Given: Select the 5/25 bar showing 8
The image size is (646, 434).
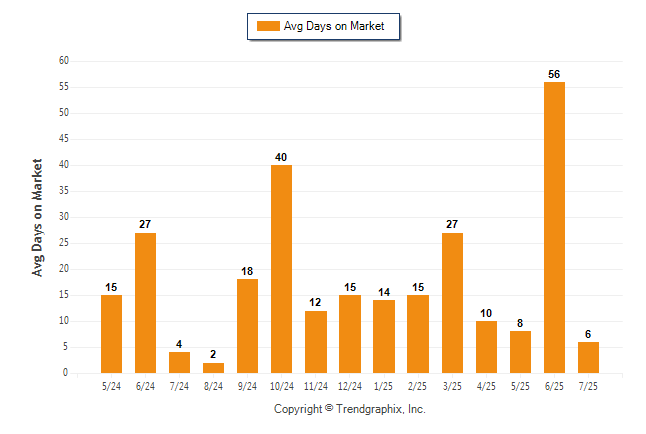Looking at the screenshot, I should coord(520,352).
